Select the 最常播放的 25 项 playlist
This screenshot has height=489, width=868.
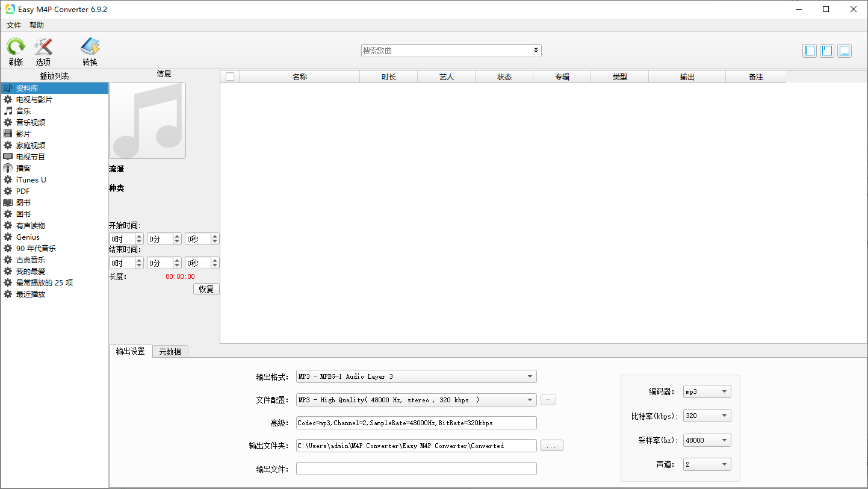pos(55,282)
